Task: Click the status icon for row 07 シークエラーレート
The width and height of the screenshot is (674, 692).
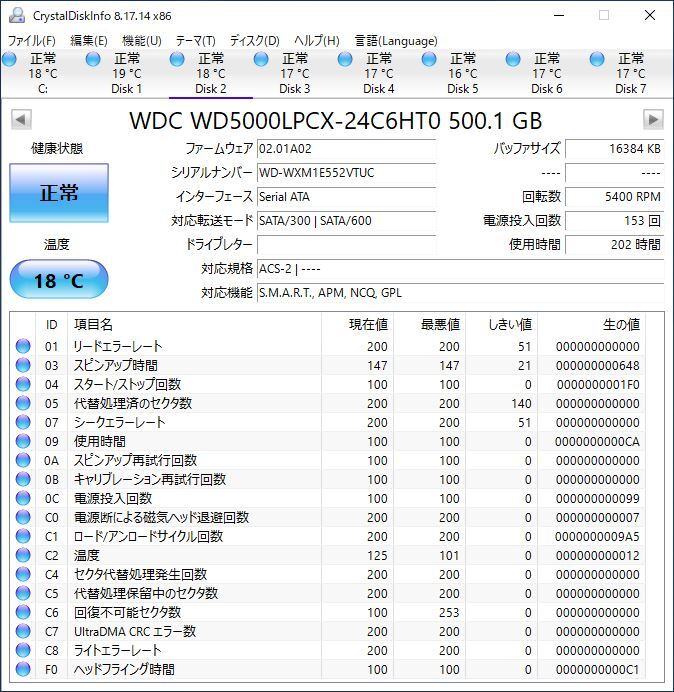Action: 23,422
